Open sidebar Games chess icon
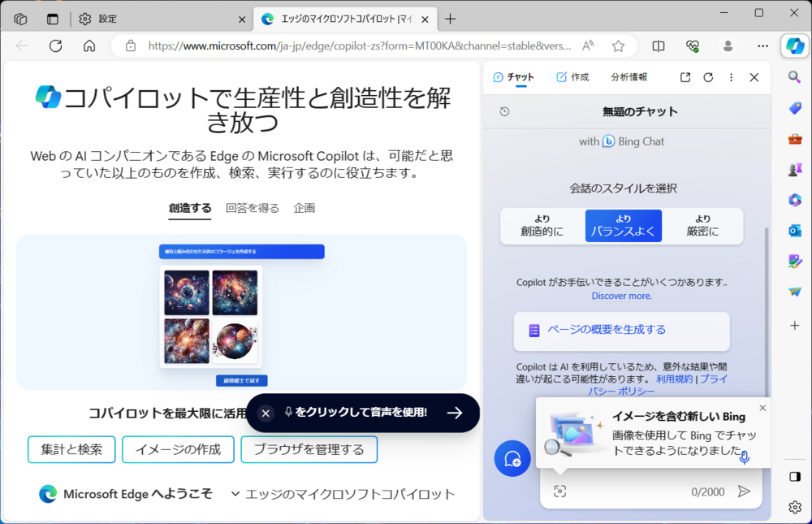The height and width of the screenshot is (524, 812). (x=795, y=170)
